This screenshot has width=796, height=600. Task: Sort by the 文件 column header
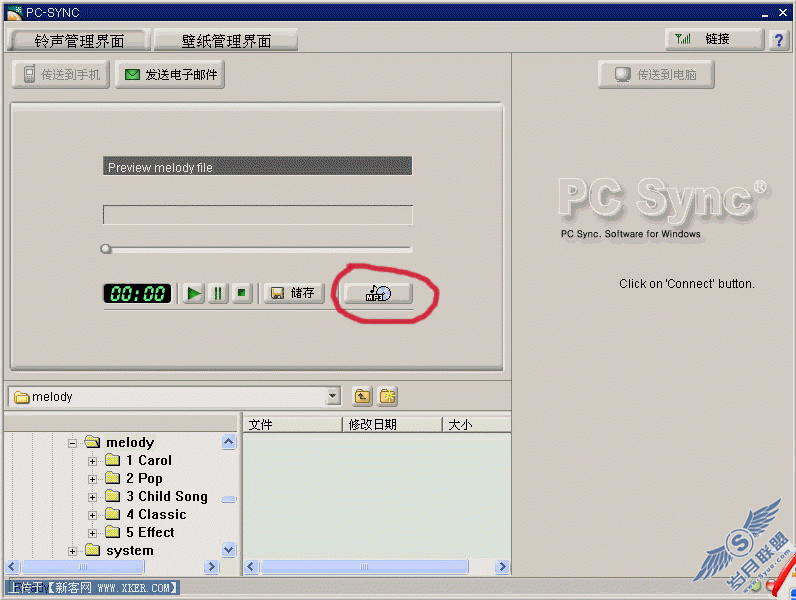click(x=293, y=424)
